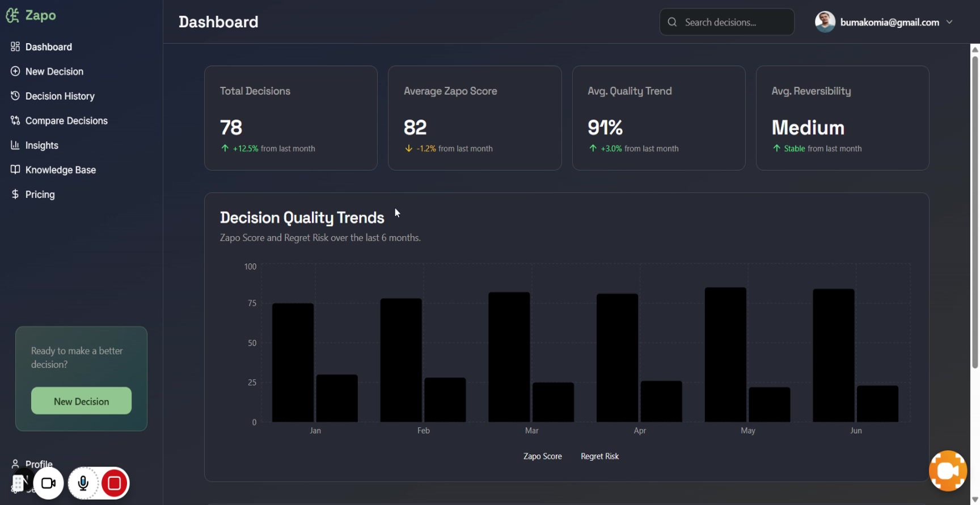
Task: Stop the recording with the red button
Action: click(x=115, y=483)
